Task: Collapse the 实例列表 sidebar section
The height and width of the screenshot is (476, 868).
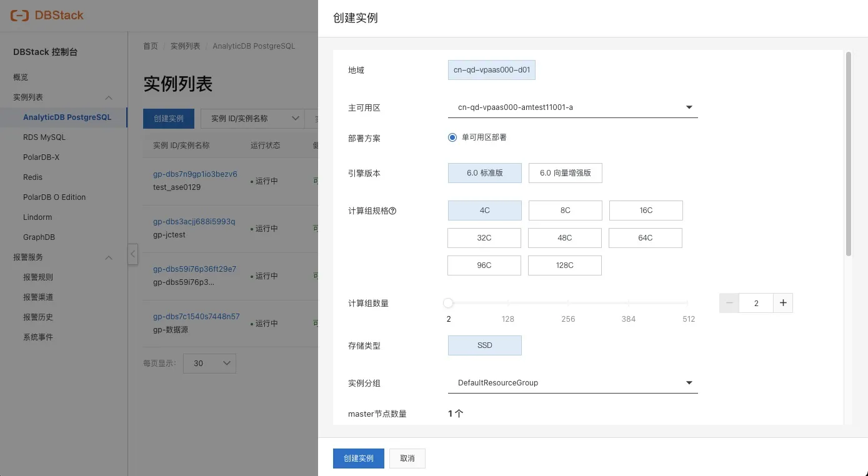Action: click(109, 97)
